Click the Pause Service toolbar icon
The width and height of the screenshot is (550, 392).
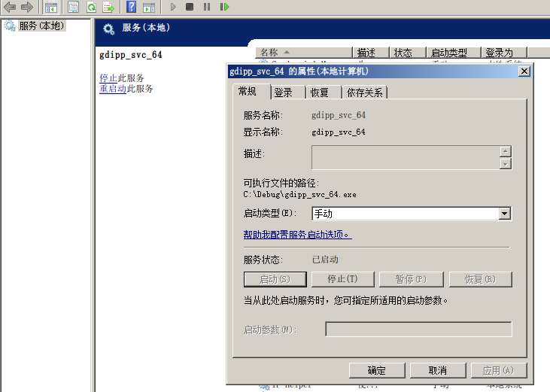pos(207,7)
